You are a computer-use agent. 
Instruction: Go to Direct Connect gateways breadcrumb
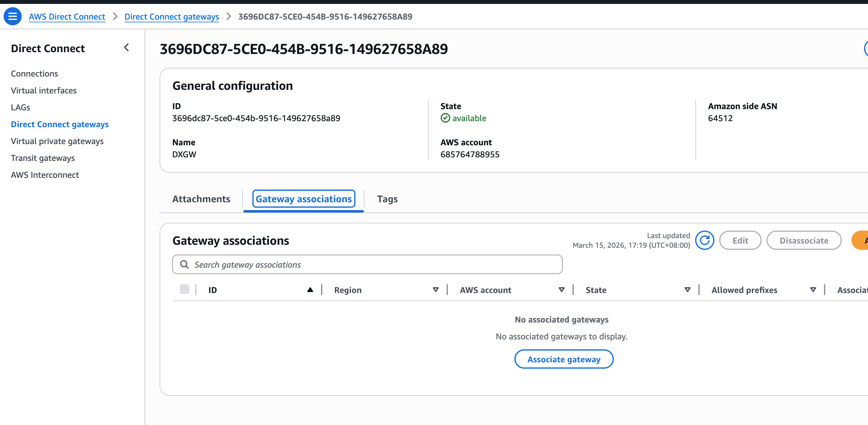click(x=171, y=17)
